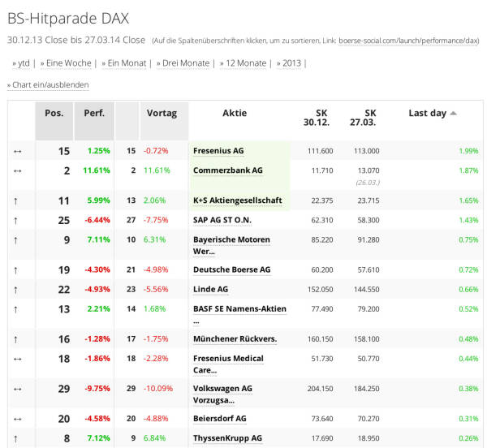Viewport: 487px width, 448px height.
Task: Open Deutsche Boerse AG stock page
Action: (231, 269)
